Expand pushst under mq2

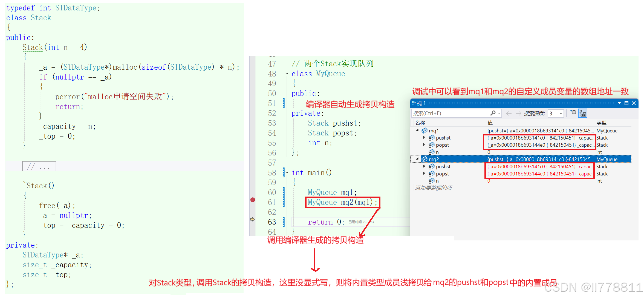click(x=424, y=166)
